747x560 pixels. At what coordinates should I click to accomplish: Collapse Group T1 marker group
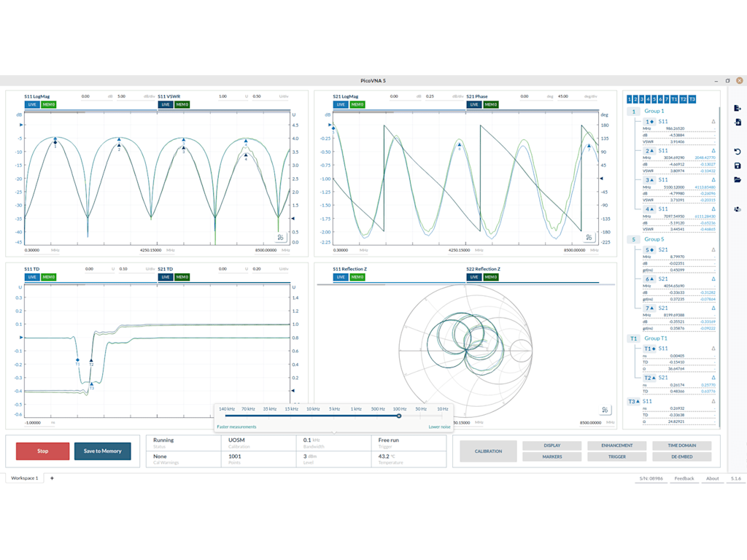634,338
